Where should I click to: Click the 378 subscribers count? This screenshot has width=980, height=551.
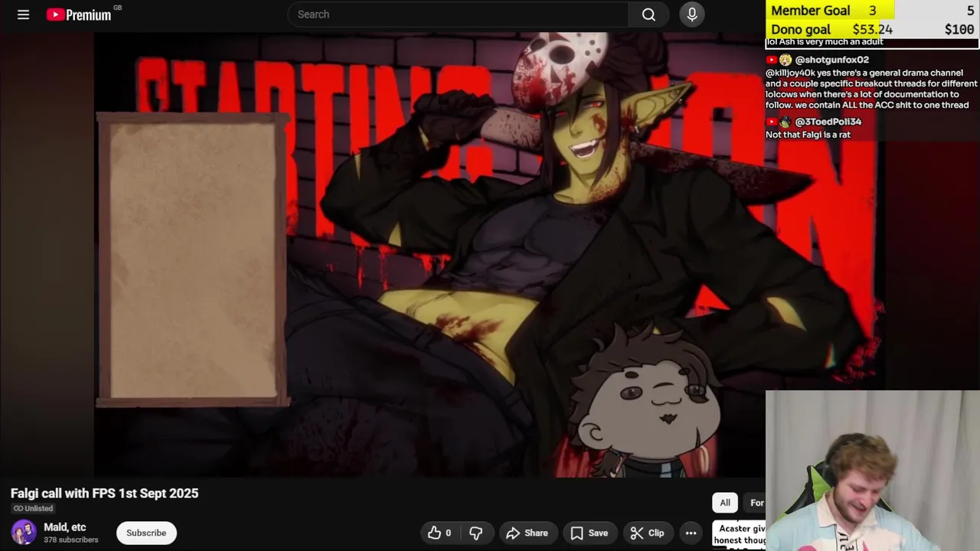pos(71,540)
